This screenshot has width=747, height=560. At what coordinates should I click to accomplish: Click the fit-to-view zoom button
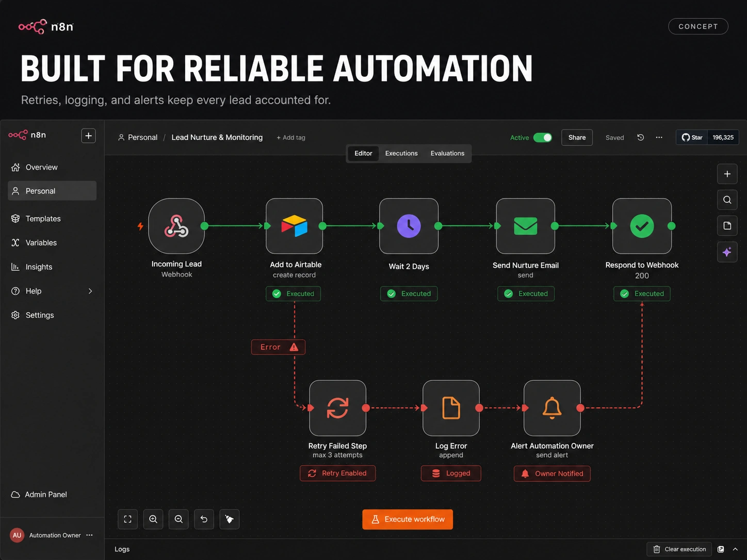click(x=128, y=519)
